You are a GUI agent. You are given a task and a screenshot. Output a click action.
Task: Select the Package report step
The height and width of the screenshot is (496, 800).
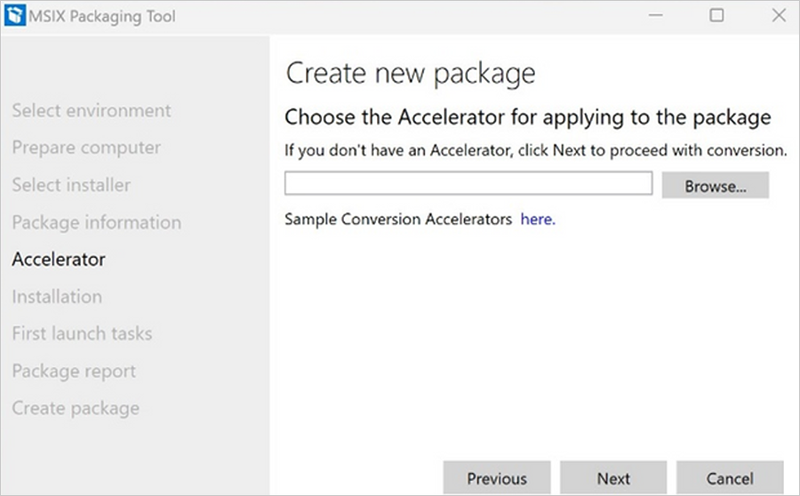coord(74,371)
